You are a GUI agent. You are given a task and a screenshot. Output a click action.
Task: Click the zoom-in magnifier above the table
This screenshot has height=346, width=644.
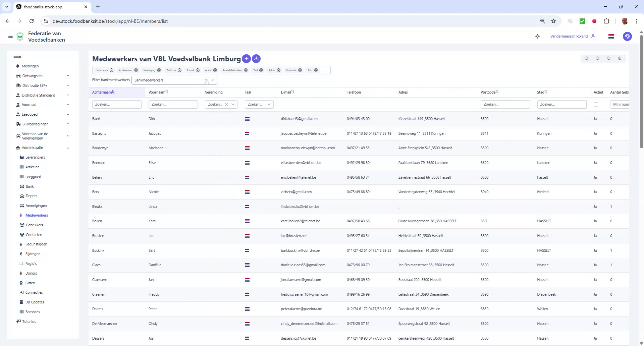620,58
